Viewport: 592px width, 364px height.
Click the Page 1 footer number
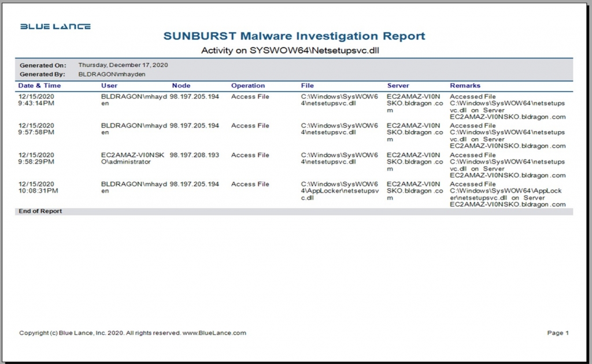click(558, 333)
